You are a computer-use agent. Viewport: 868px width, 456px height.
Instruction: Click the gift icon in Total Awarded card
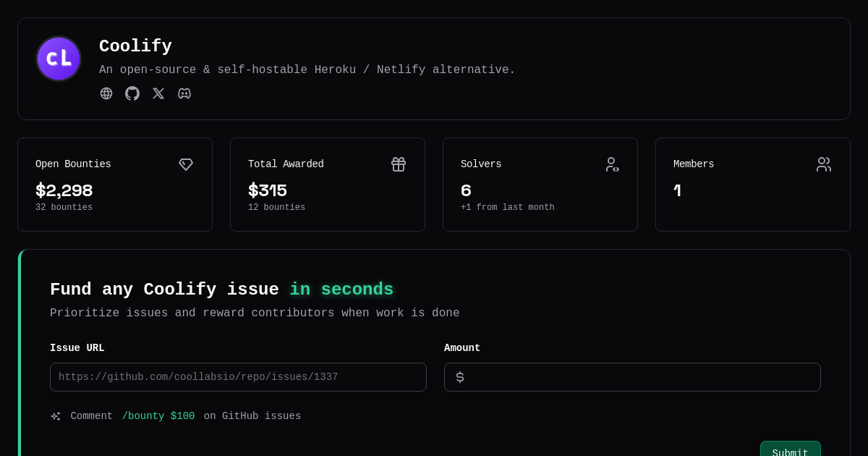pos(399,164)
